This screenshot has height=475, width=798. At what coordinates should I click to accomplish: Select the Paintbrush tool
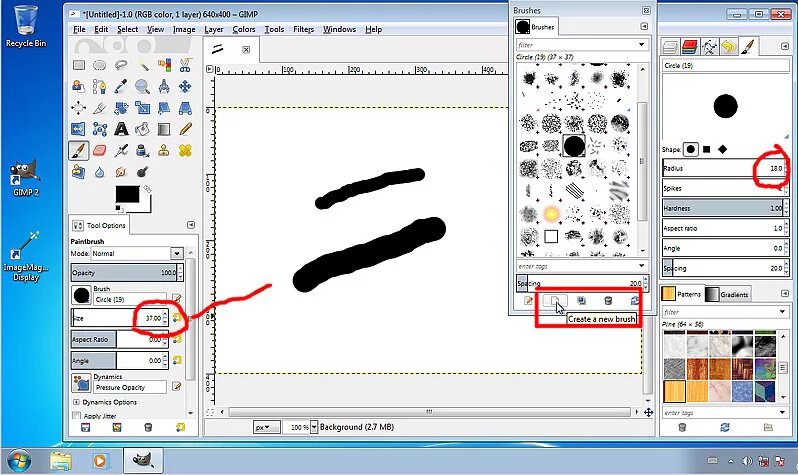(x=78, y=151)
